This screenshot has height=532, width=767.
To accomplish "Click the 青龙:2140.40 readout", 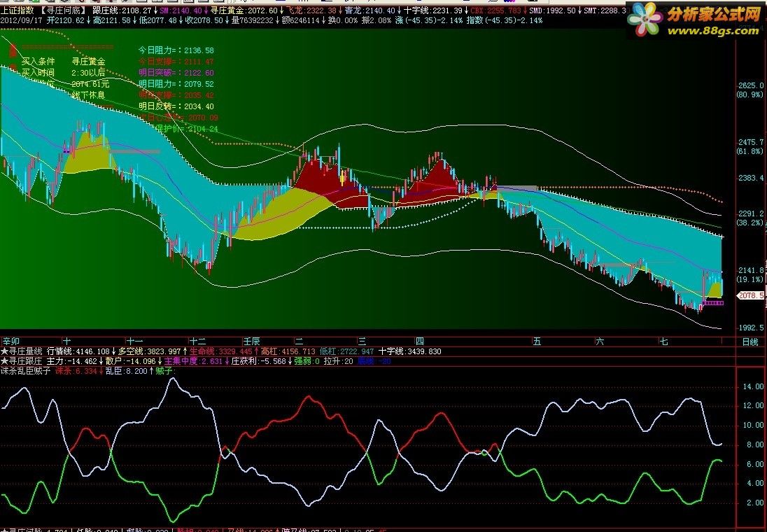I will [x=370, y=10].
